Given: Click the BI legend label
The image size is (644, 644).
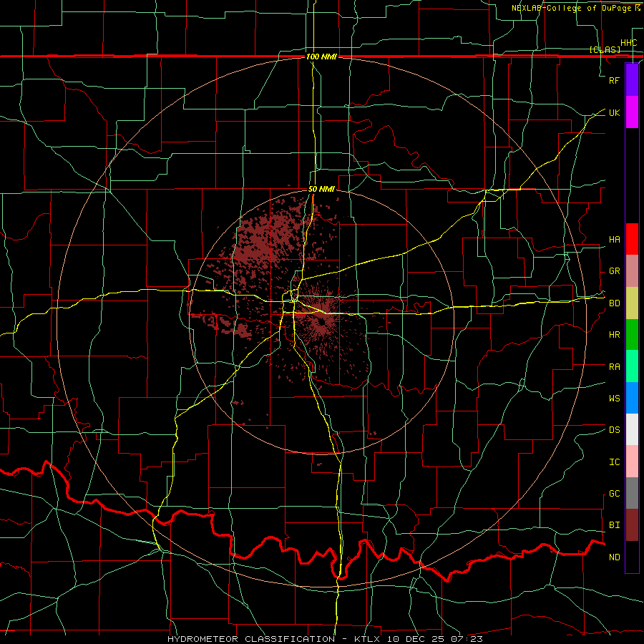Looking at the screenshot, I should (x=614, y=525).
